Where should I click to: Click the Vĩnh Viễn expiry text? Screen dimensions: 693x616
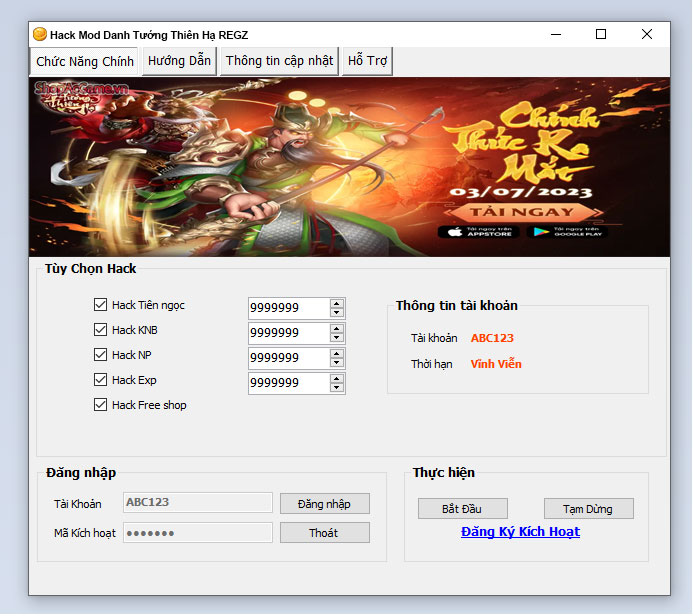496,364
